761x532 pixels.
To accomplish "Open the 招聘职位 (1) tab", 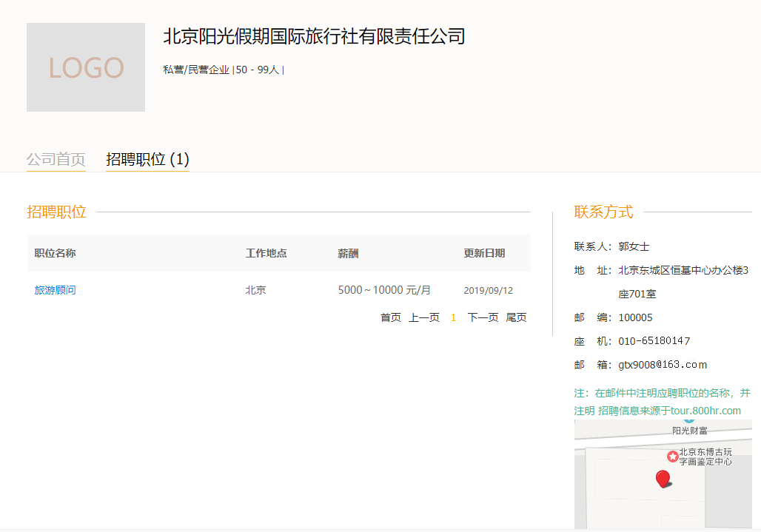I will [147, 159].
